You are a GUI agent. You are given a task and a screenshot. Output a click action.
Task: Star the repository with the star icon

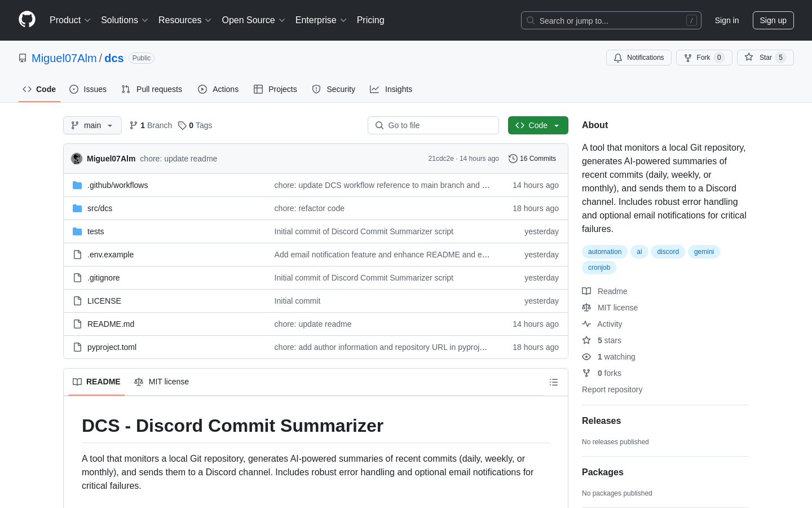pyautogui.click(x=749, y=57)
